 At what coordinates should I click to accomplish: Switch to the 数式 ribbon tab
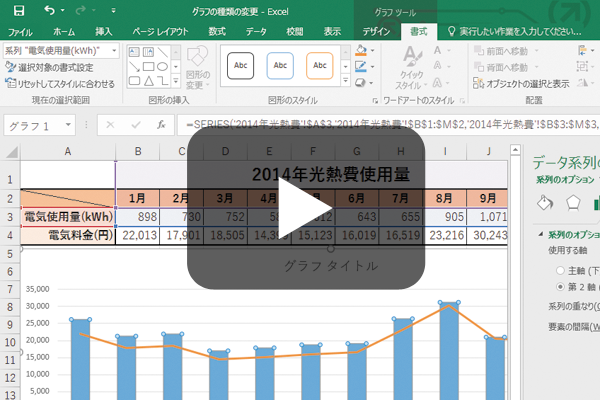tap(217, 32)
